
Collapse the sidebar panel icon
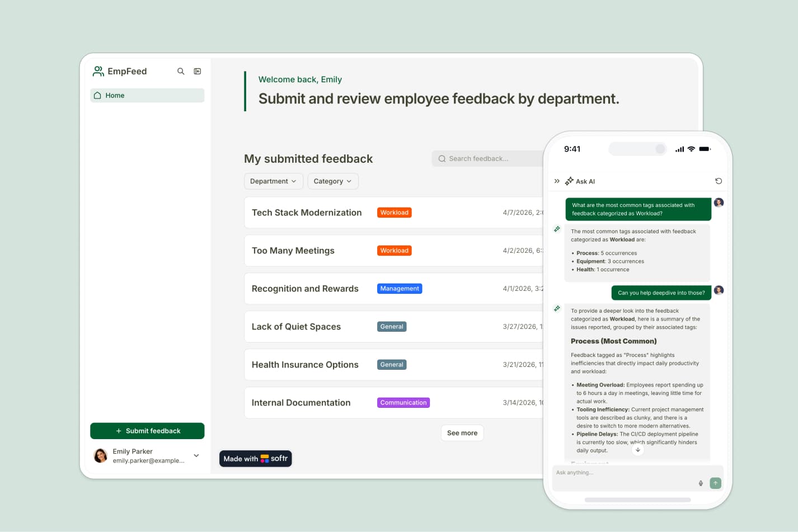click(x=198, y=71)
